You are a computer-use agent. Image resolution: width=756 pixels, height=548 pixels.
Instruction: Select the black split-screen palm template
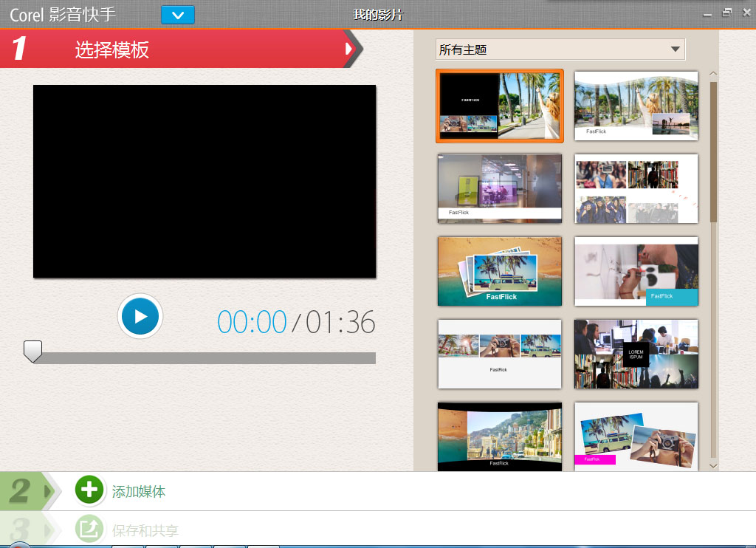coord(500,106)
